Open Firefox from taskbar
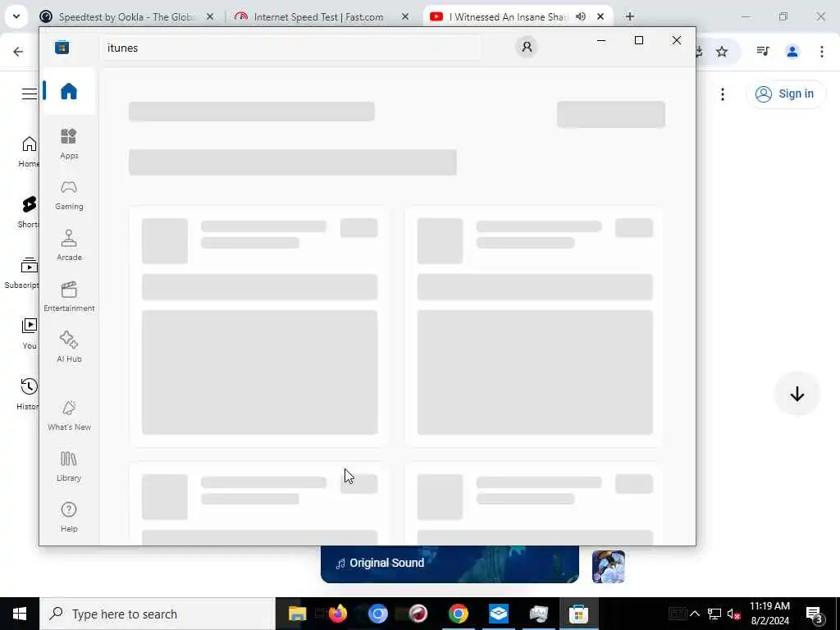840x630 pixels. (x=338, y=614)
